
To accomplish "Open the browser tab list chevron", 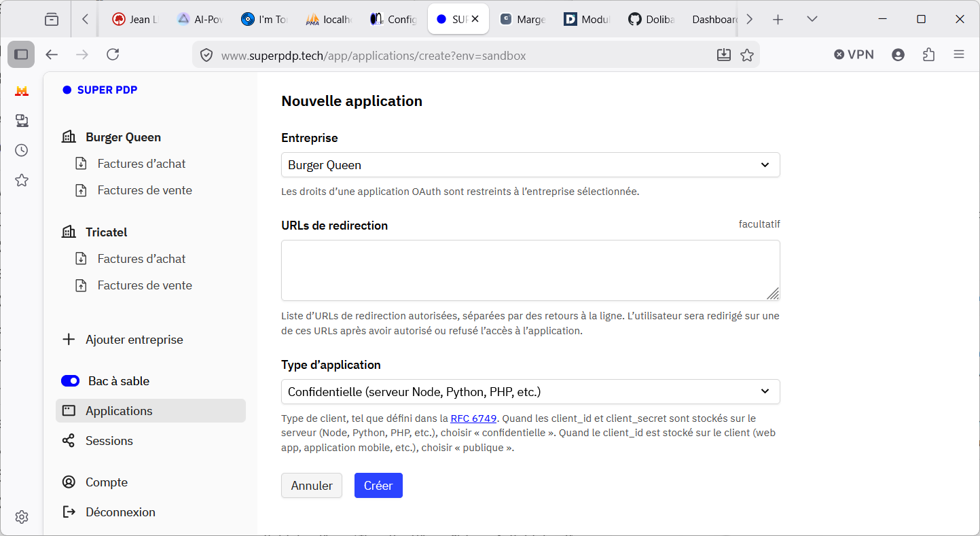I will pos(812,19).
